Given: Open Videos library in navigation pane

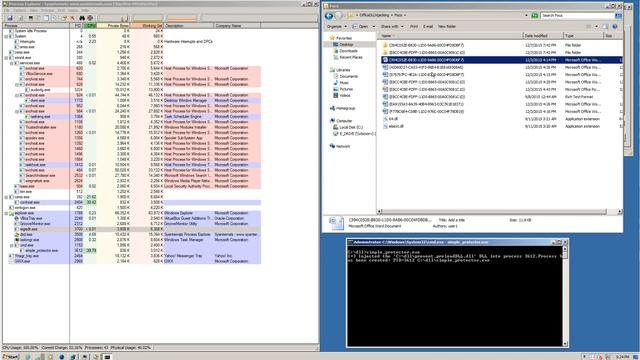Looking at the screenshot, I should pyautogui.click(x=345, y=96).
